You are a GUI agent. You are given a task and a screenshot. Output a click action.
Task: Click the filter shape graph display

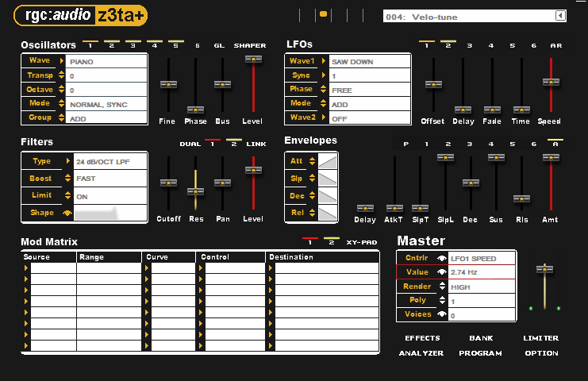pos(110,213)
